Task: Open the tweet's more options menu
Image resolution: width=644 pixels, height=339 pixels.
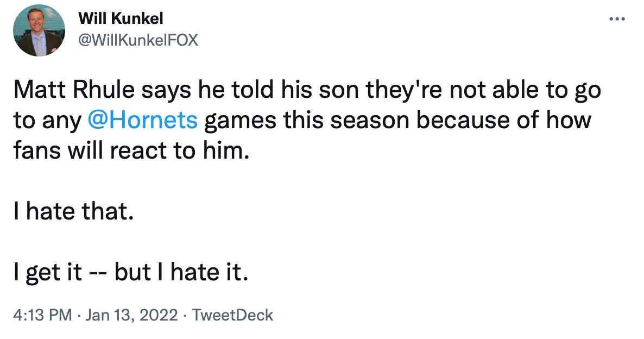Action: pyautogui.click(x=617, y=19)
